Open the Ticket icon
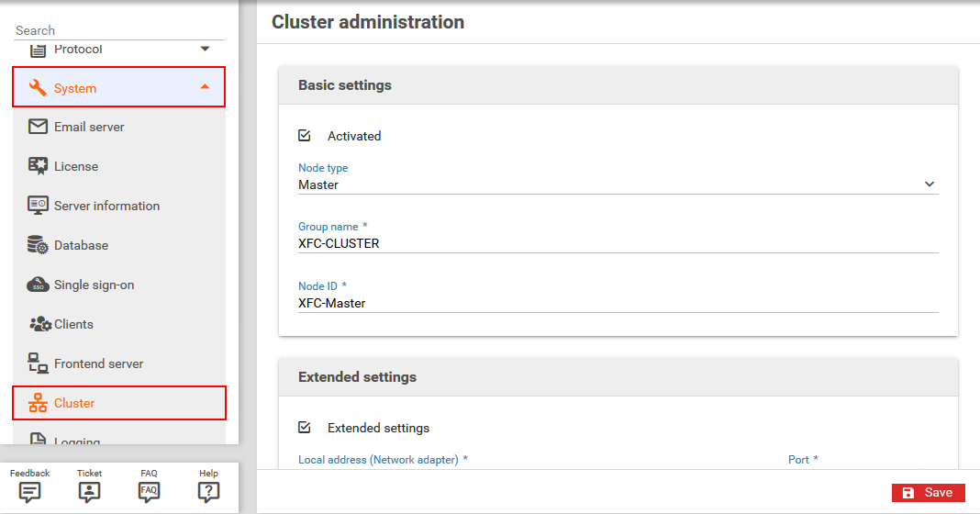 (90, 492)
